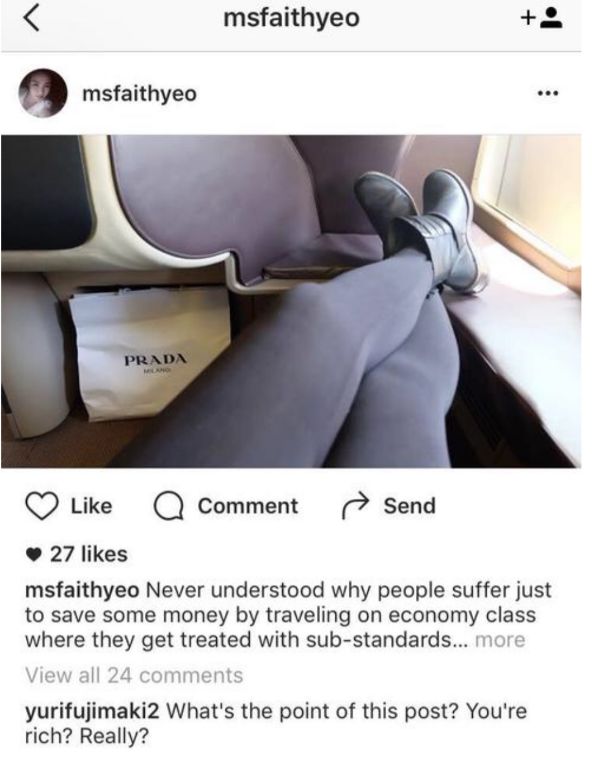Expand View all 24 comments
Viewport: 592px width, 766px height.
(134, 675)
